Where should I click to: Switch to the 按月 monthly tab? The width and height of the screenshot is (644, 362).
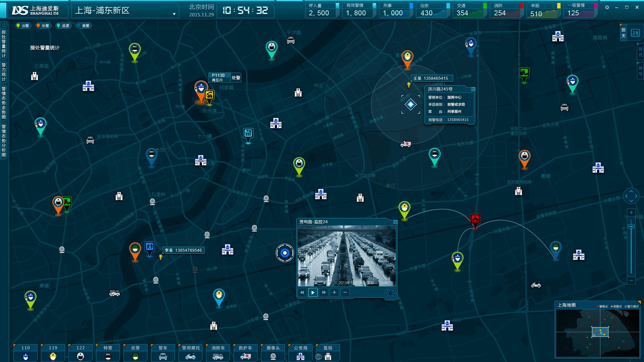[640, 52]
